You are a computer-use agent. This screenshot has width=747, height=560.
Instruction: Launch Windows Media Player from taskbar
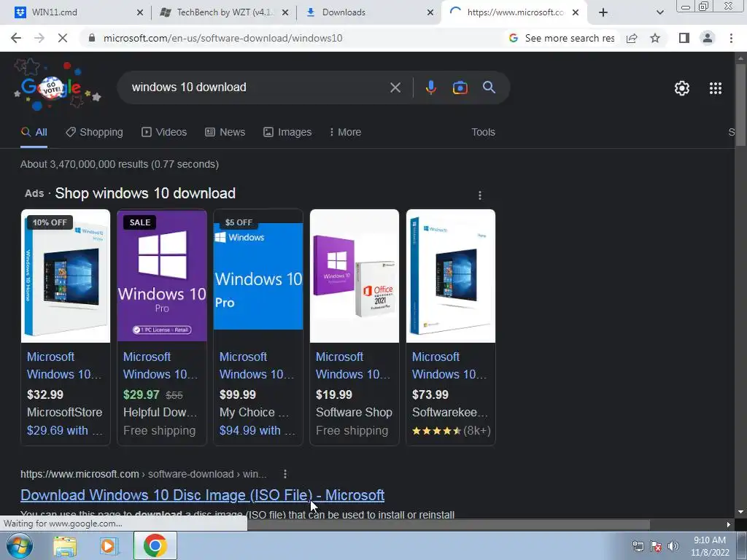109,545
